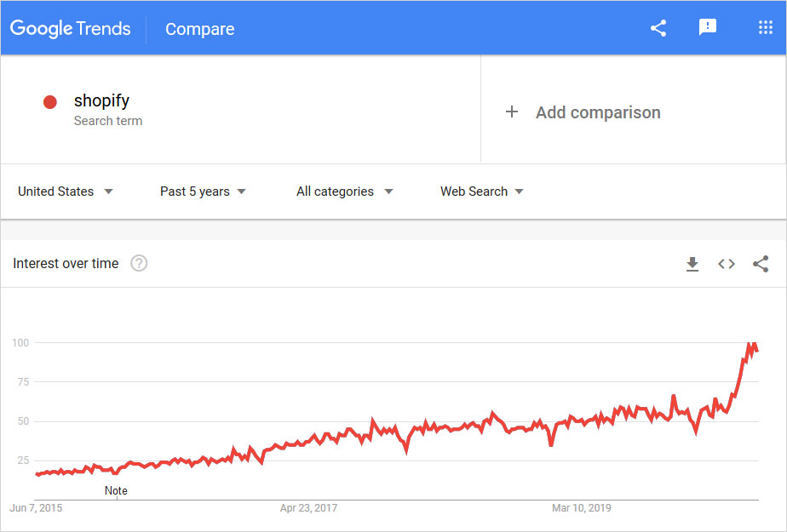
Task: Click the red shopify color dot
Action: pos(50,102)
